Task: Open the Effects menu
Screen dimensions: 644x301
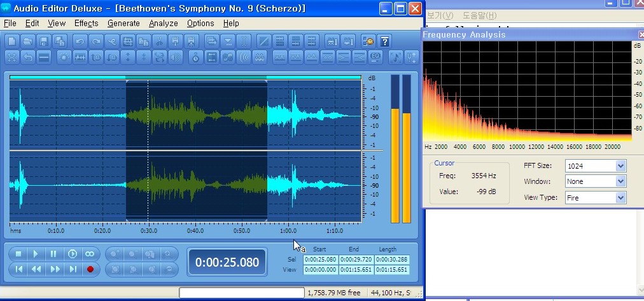Action: click(87, 24)
